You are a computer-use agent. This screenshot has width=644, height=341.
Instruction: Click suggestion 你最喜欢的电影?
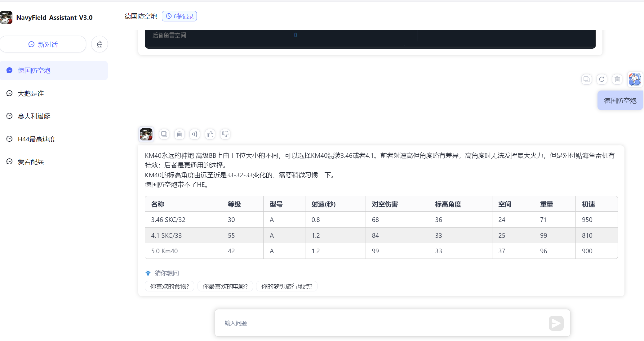click(225, 286)
